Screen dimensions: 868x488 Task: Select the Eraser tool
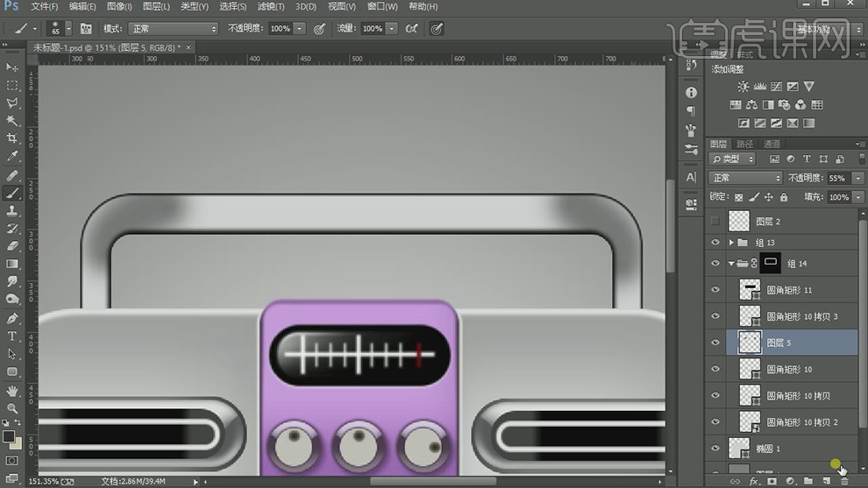11,246
